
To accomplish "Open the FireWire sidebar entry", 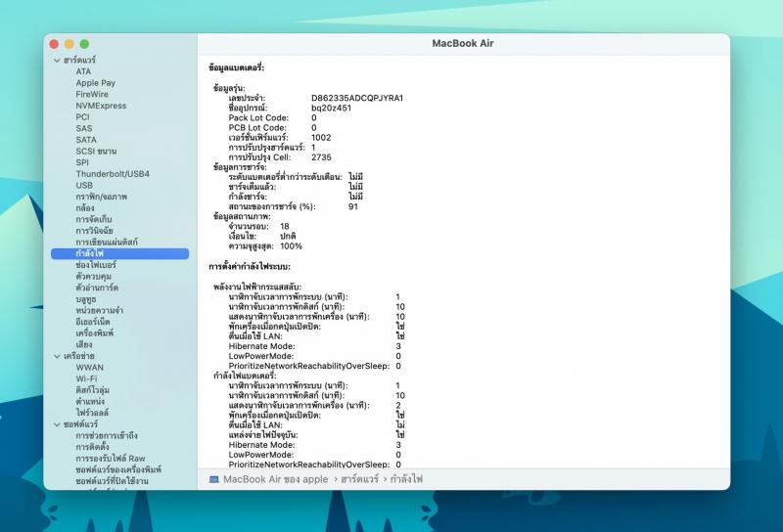I will [92, 94].
